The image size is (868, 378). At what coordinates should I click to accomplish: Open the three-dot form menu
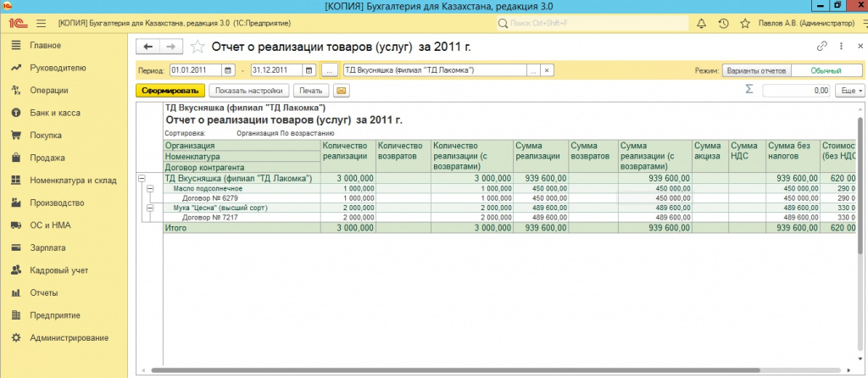click(841, 46)
